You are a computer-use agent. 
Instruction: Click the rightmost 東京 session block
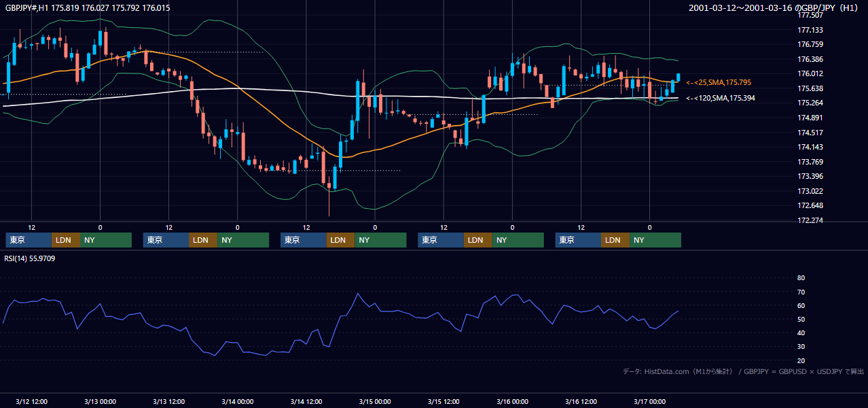point(579,240)
